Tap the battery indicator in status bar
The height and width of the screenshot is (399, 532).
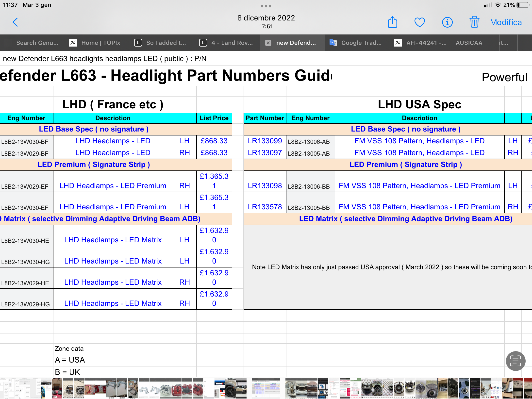click(x=523, y=5)
